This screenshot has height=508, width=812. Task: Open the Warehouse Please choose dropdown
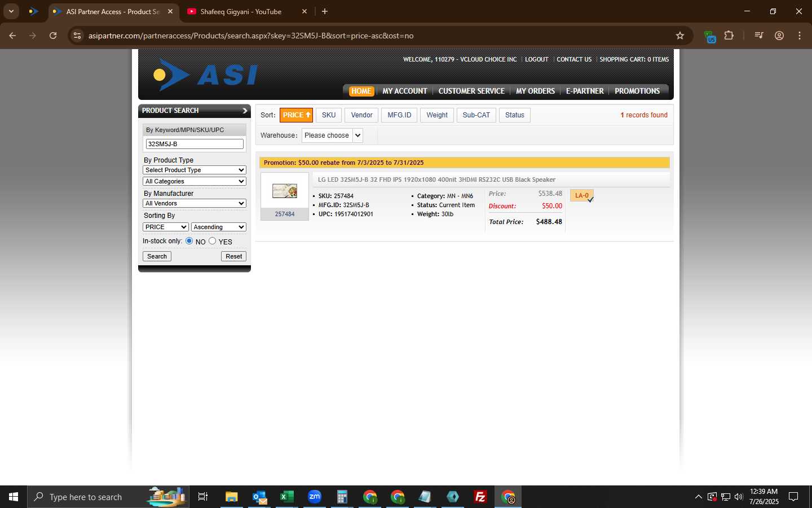(332, 135)
